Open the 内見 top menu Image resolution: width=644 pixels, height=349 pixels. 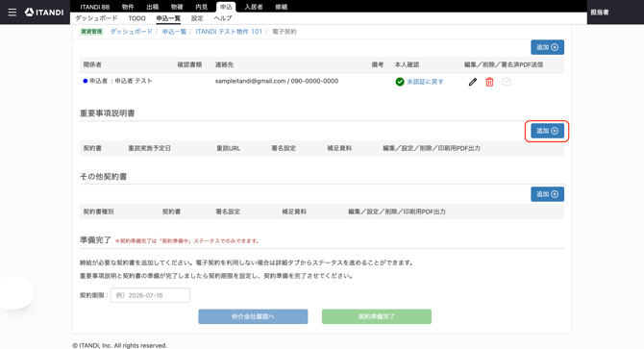tap(201, 7)
